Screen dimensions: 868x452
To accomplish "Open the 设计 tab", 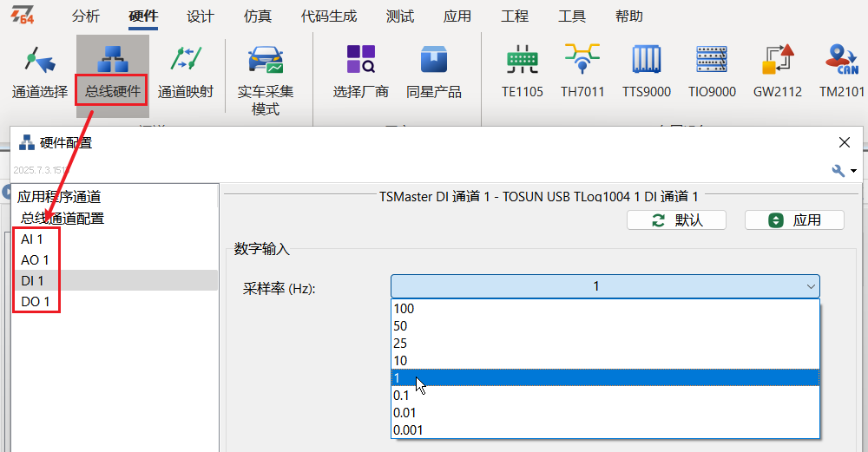I will point(201,16).
